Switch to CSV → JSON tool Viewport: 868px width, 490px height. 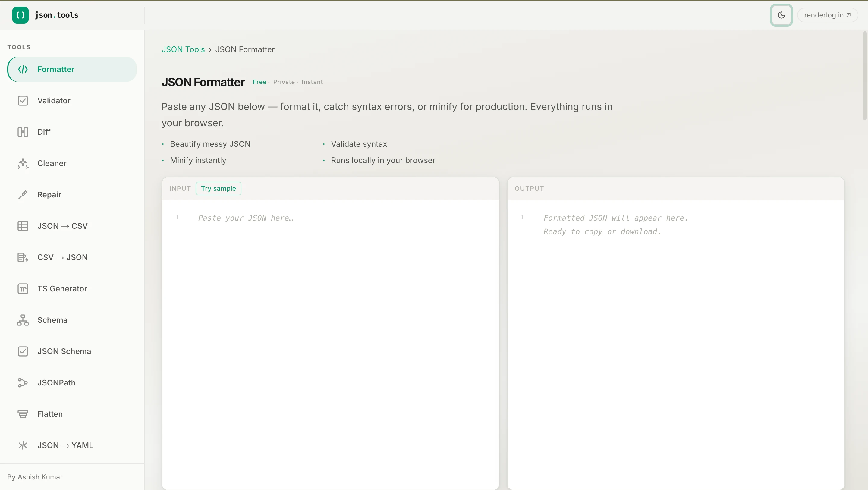pyautogui.click(x=62, y=257)
